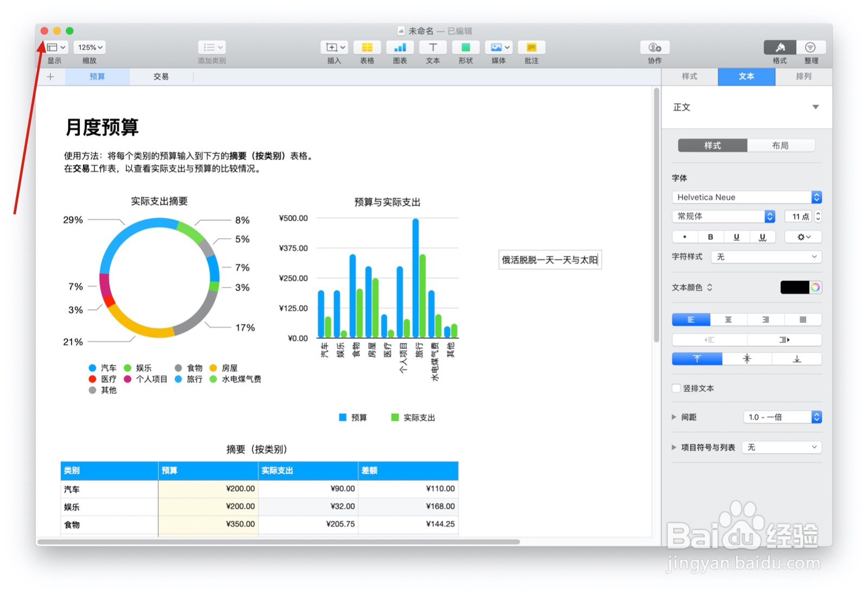868x593 pixels.
Task: Insert a text box via 文本 toolbar icon
Action: (x=432, y=48)
